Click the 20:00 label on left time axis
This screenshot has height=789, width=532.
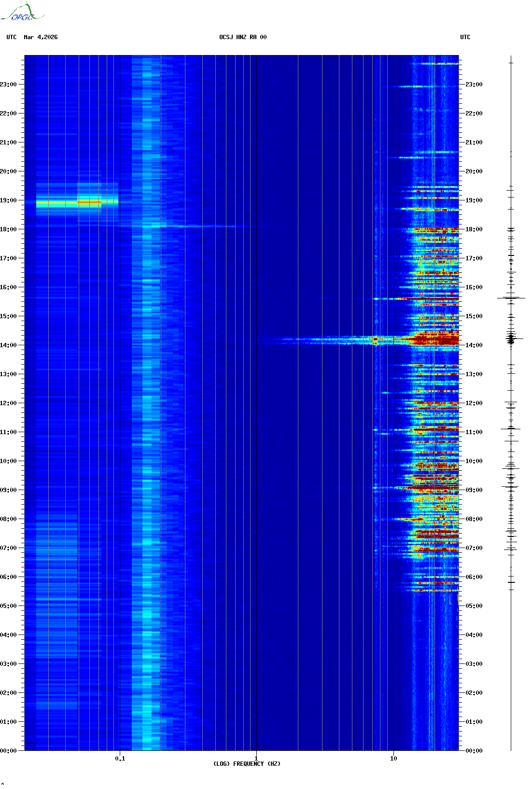pos(8,171)
